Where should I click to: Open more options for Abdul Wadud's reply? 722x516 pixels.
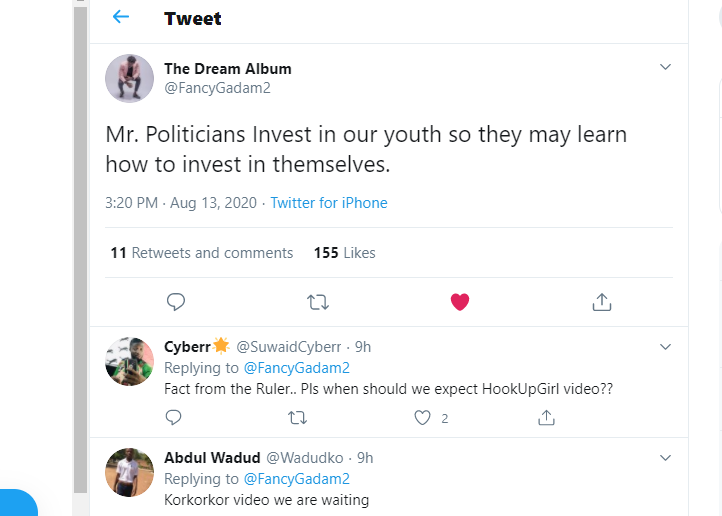pyautogui.click(x=666, y=457)
